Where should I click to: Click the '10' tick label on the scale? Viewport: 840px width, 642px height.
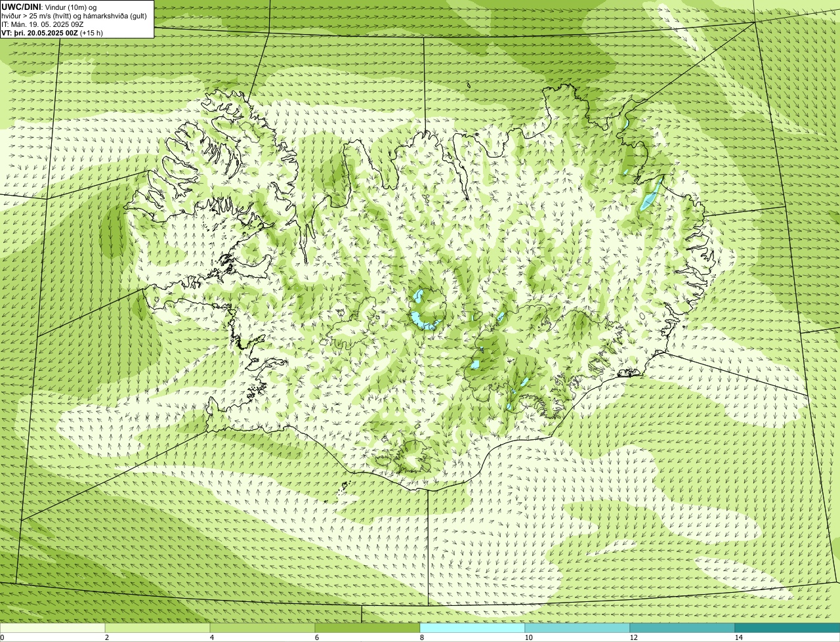[528, 637]
